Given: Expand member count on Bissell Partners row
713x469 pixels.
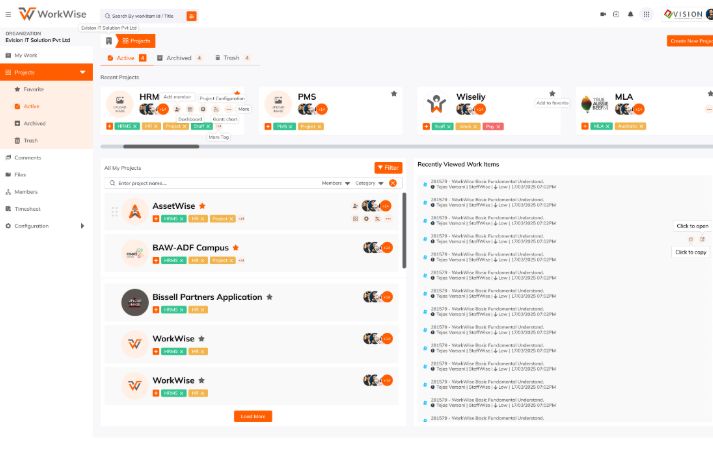Looking at the screenshot, I should point(387,297).
